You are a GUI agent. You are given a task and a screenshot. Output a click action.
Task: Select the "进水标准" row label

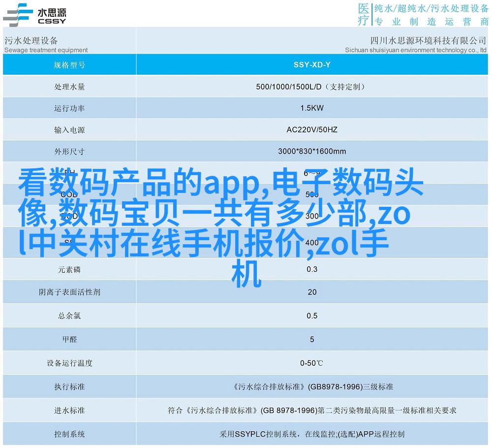tap(69, 410)
